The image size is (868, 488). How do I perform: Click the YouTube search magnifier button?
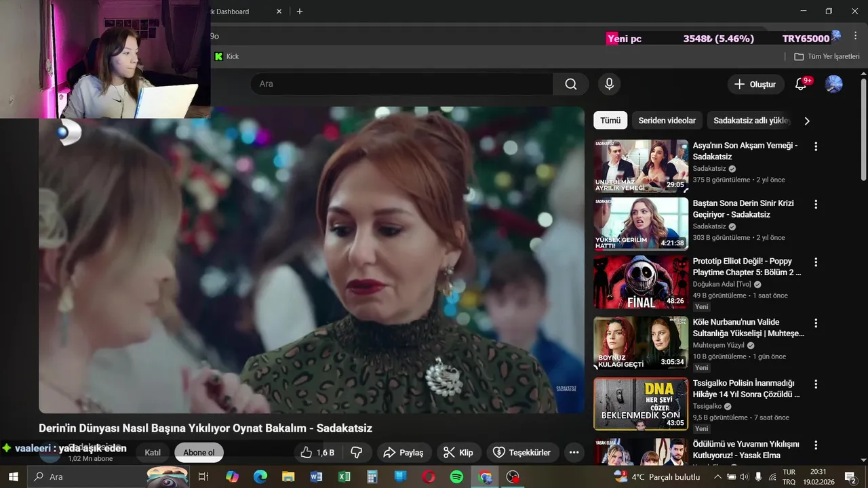[571, 84]
